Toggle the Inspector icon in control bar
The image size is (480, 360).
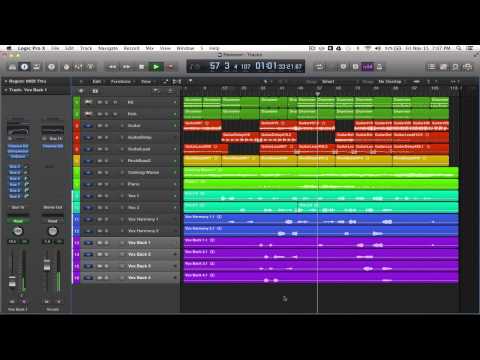pos(24,67)
